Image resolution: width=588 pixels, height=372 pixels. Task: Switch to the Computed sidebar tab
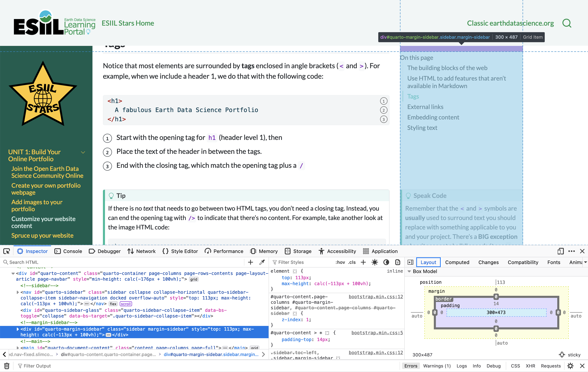point(457,262)
